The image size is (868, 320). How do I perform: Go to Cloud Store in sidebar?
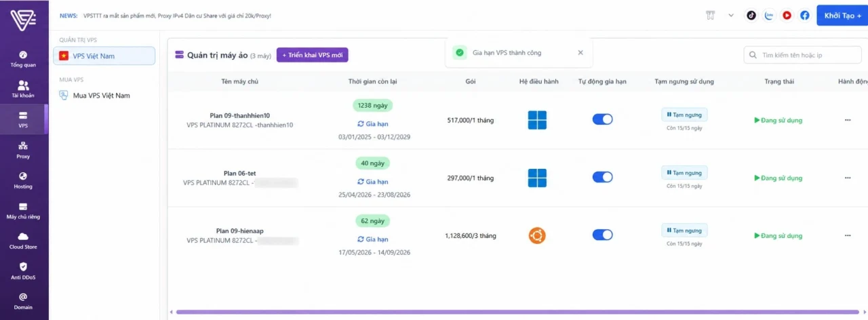(23, 241)
